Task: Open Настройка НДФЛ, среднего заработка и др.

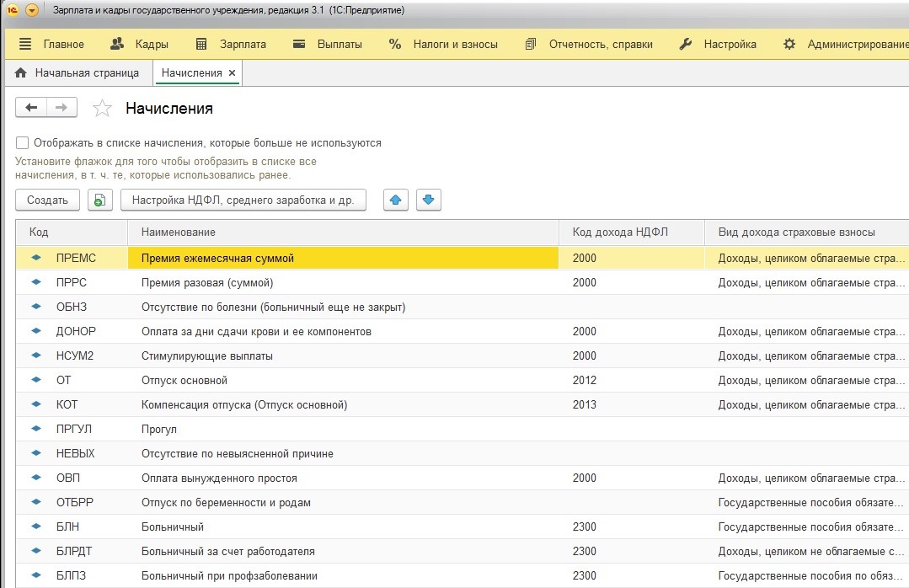Action: tap(243, 200)
